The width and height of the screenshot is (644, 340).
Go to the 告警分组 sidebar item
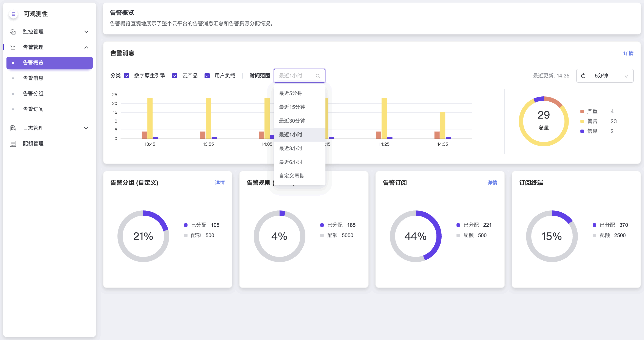point(33,94)
